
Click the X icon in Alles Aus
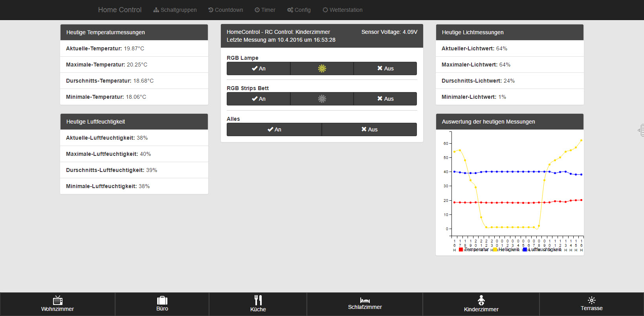click(364, 129)
